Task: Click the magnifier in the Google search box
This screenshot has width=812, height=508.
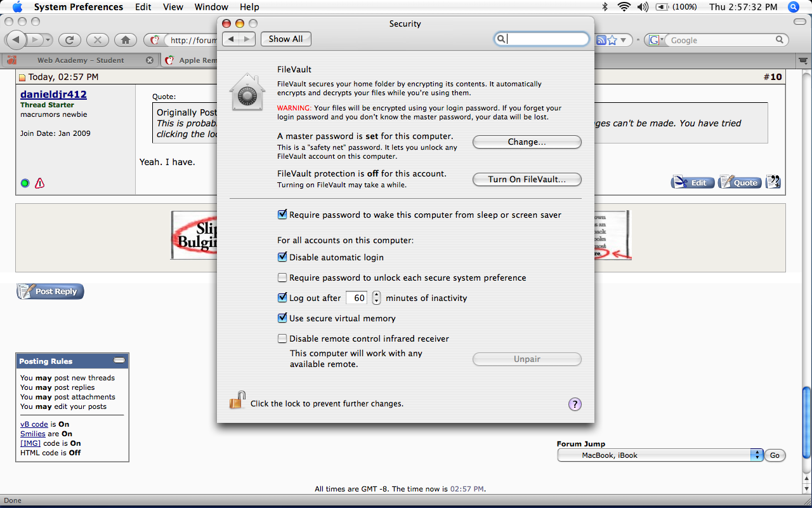Action: [x=780, y=40]
